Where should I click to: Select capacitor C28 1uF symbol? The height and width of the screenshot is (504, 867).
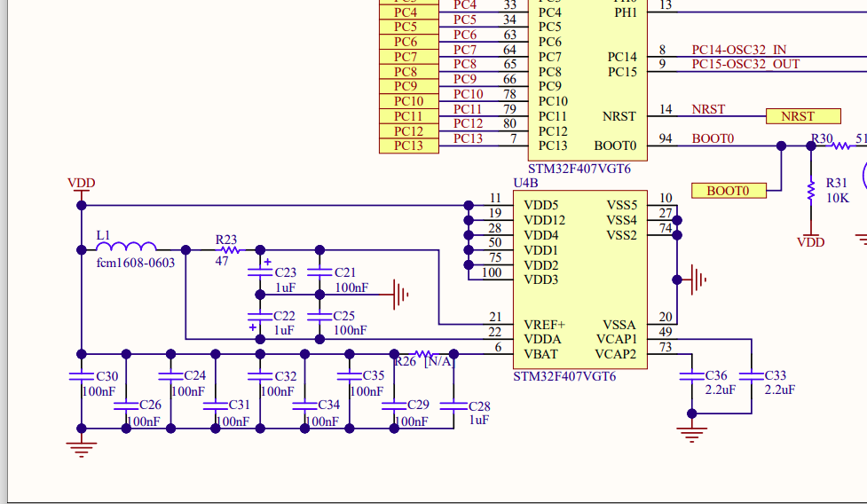453,406
